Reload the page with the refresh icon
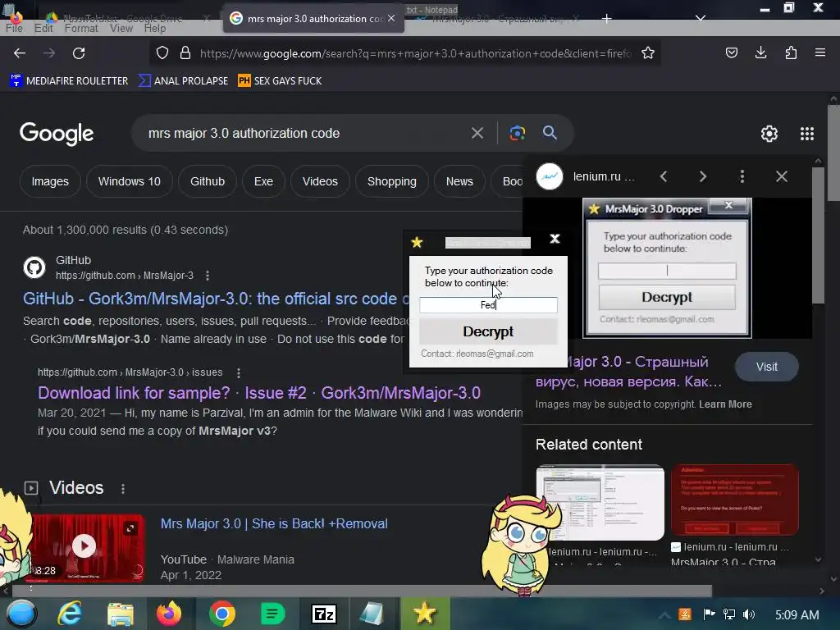840x630 pixels. [x=79, y=53]
